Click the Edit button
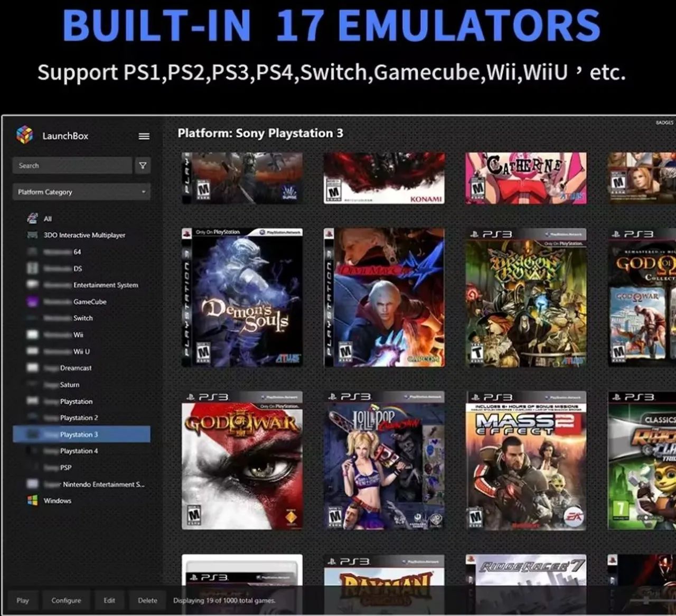Viewport: 676px width, 616px height. point(109,601)
